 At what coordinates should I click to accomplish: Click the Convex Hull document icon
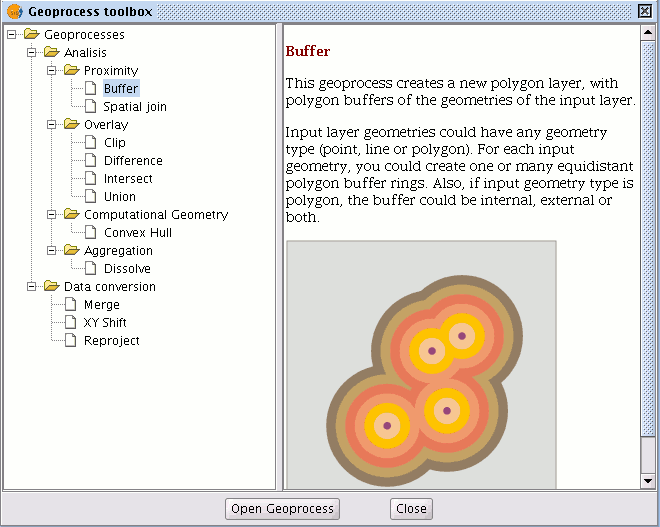pyautogui.click(x=91, y=232)
